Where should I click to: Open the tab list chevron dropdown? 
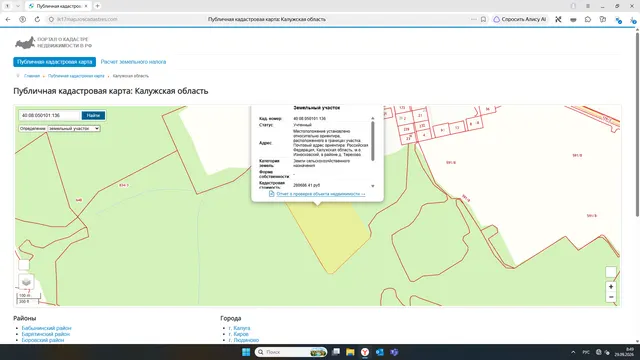pos(18,6)
